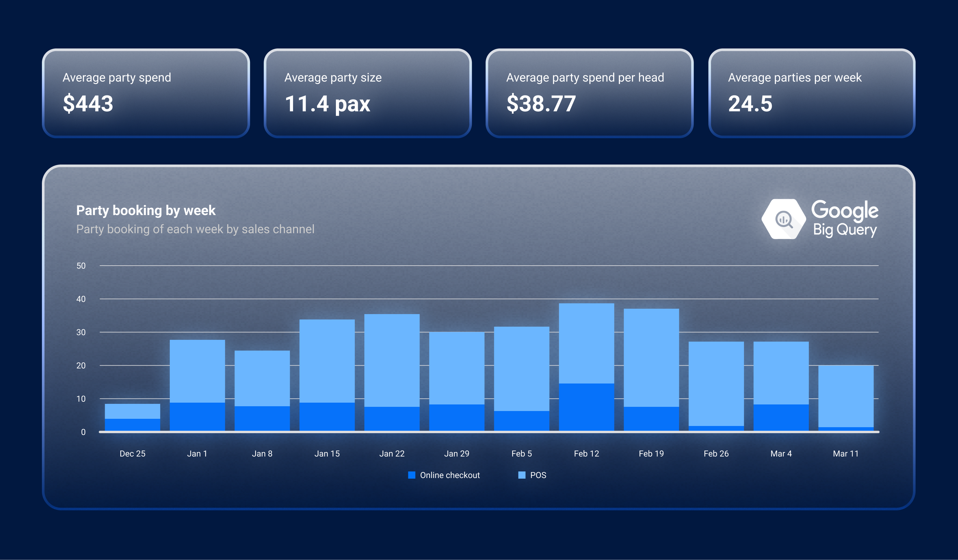Click the Jan 15 x-axis label
Screen dimensions: 958x560
(x=327, y=453)
